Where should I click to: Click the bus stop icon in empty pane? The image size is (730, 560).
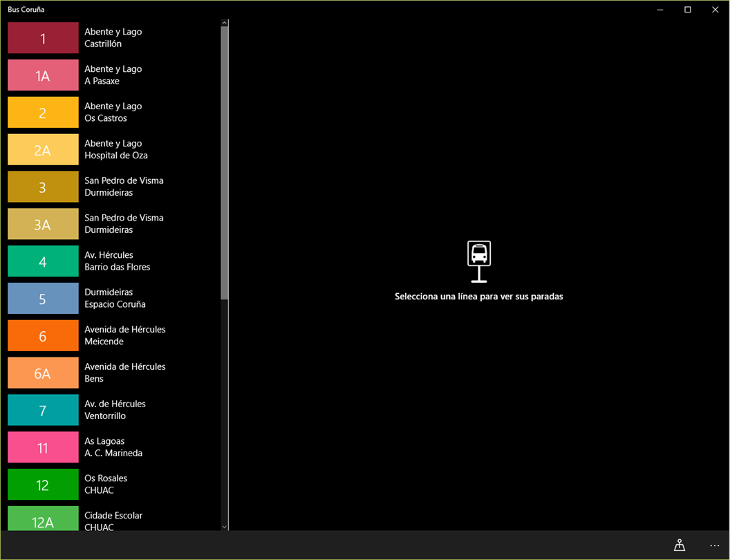pos(479,261)
